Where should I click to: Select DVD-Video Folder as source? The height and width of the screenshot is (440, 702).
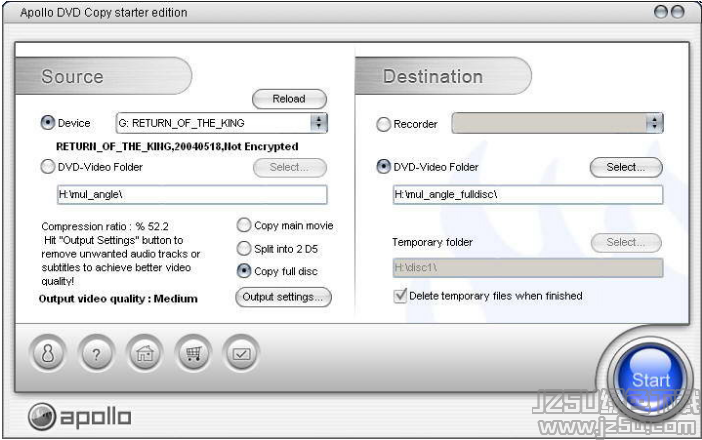[47, 167]
